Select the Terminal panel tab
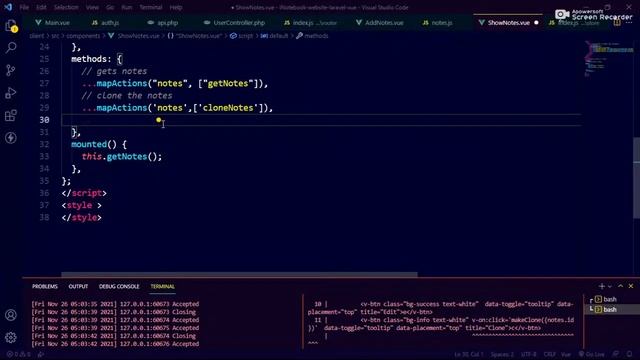640x360 pixels. [x=162, y=287]
